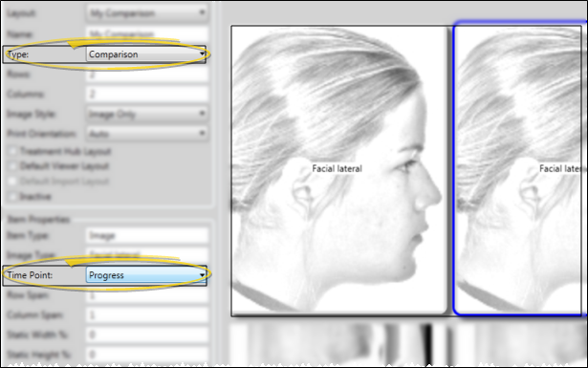Open the Type dropdown showing Comparison
Image resolution: width=588 pixels, height=368 pixels.
coord(146,54)
